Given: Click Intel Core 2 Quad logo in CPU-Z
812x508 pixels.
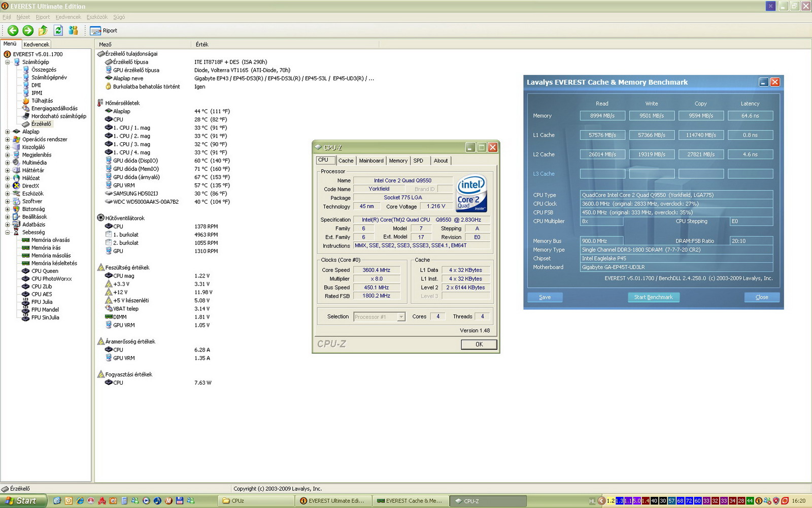Looking at the screenshot, I should tap(471, 194).
